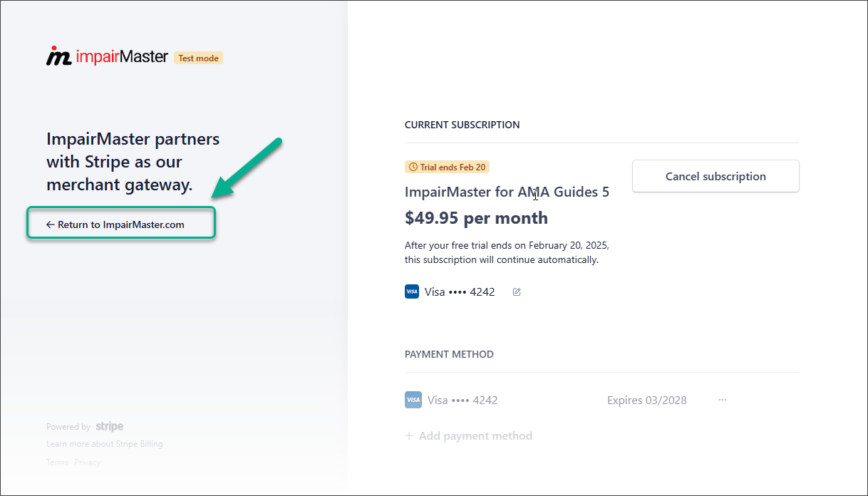Return to ImpairMaster.com
Screen dimensions: 868x496
pyautogui.click(x=115, y=224)
